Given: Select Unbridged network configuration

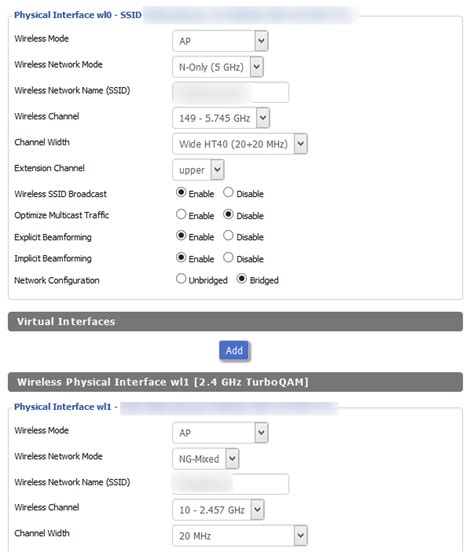Looking at the screenshot, I should coord(181,279).
